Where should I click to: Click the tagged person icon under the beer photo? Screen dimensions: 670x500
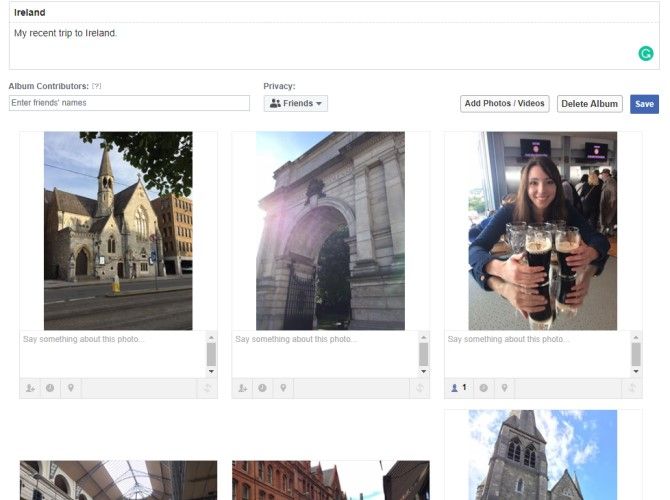(458, 388)
